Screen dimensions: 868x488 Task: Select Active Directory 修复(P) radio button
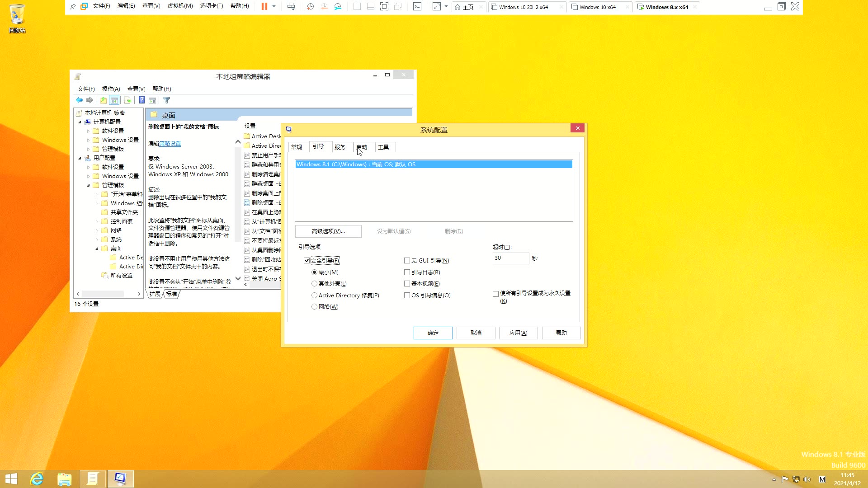[314, 296]
